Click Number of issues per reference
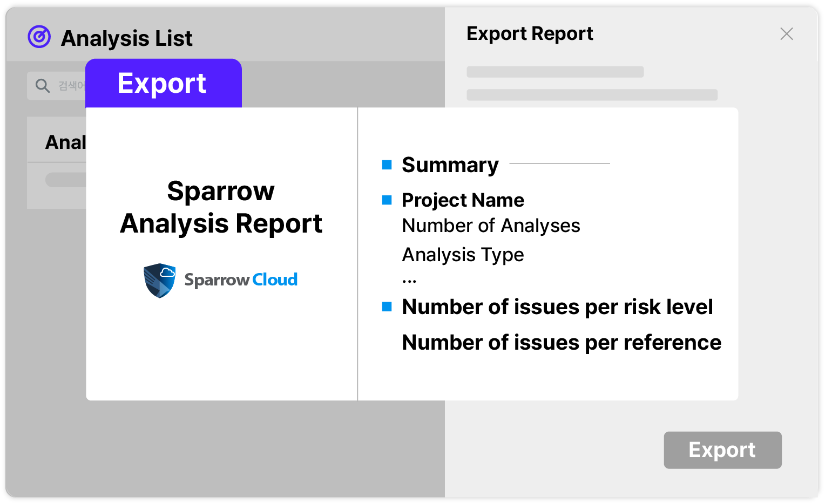The image size is (825, 504). 562,343
